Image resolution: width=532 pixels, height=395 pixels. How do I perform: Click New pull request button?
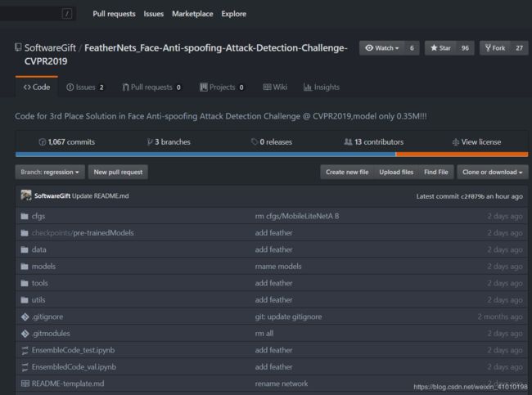pyautogui.click(x=118, y=172)
